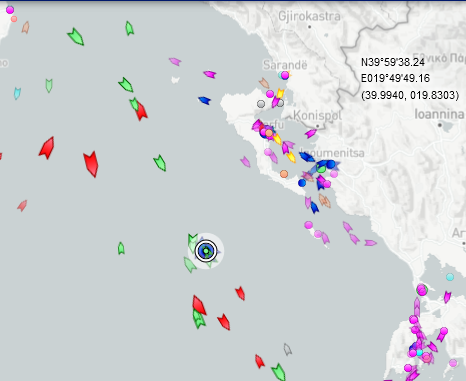
Task: Select the blue vessel west of Corfu island
Action: pos(204,100)
